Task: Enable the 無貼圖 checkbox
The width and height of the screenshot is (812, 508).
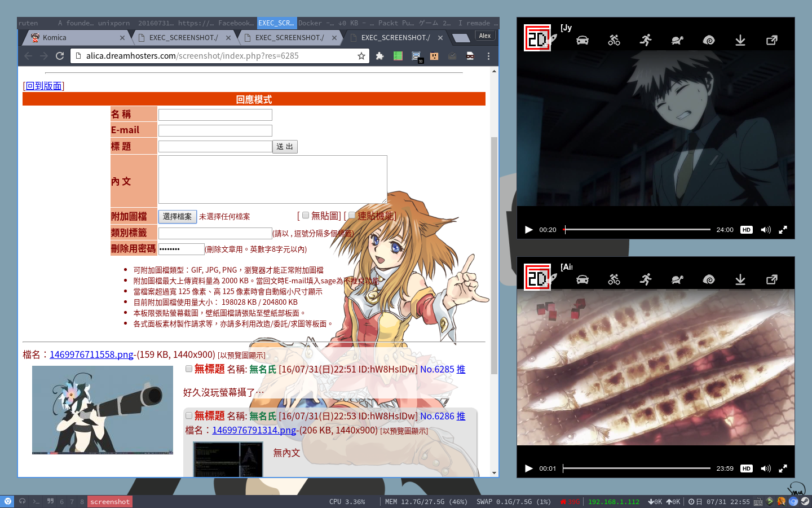Action: (306, 215)
